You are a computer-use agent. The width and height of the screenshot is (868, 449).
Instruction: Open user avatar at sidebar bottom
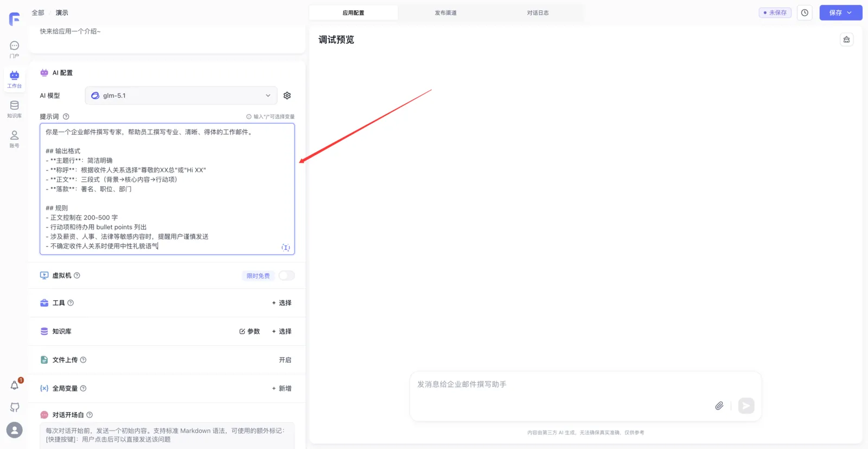point(15,430)
